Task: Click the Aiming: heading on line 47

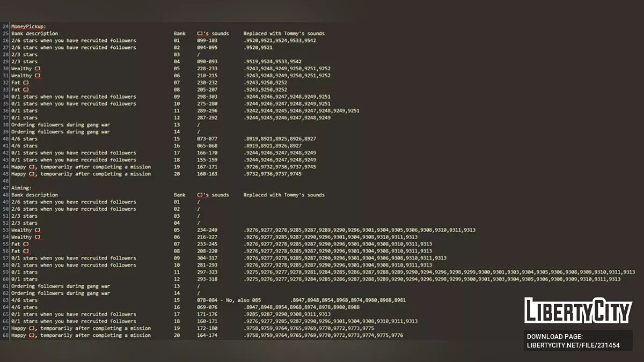Action: [21, 188]
